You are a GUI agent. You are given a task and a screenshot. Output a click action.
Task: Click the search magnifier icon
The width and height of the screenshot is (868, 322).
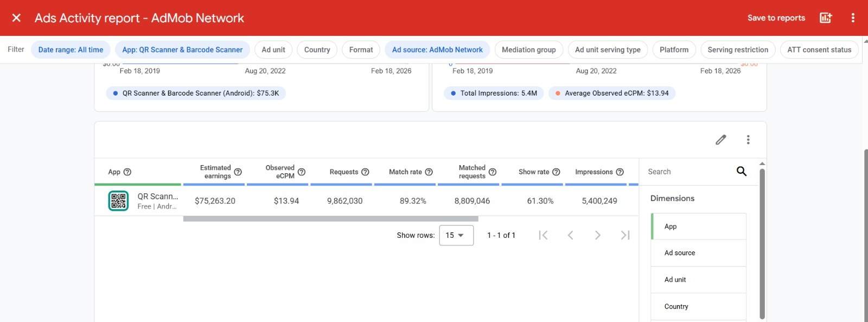(741, 172)
